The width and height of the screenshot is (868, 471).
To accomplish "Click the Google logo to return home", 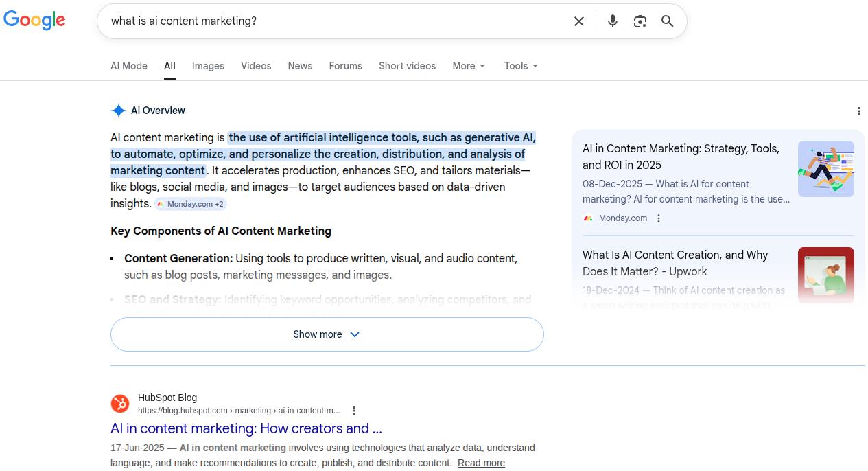I will coord(34,20).
